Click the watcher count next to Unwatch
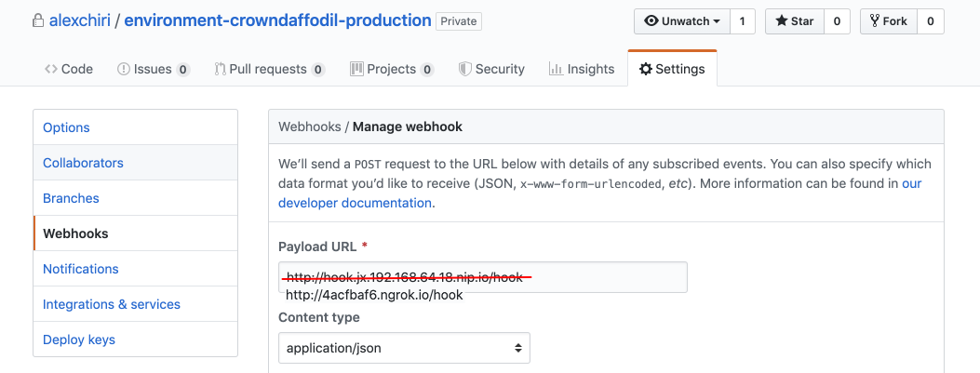This screenshot has height=373, width=980. 743,21
